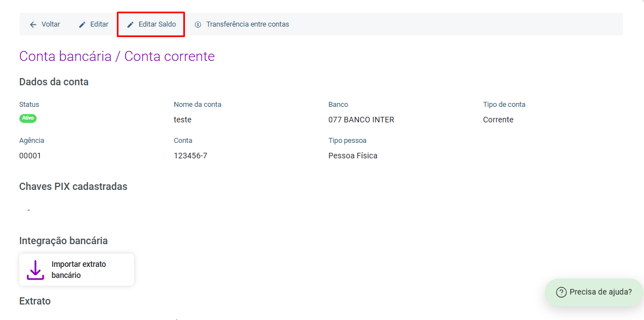
Task: Click the Dados da conta heading
Action: point(54,82)
